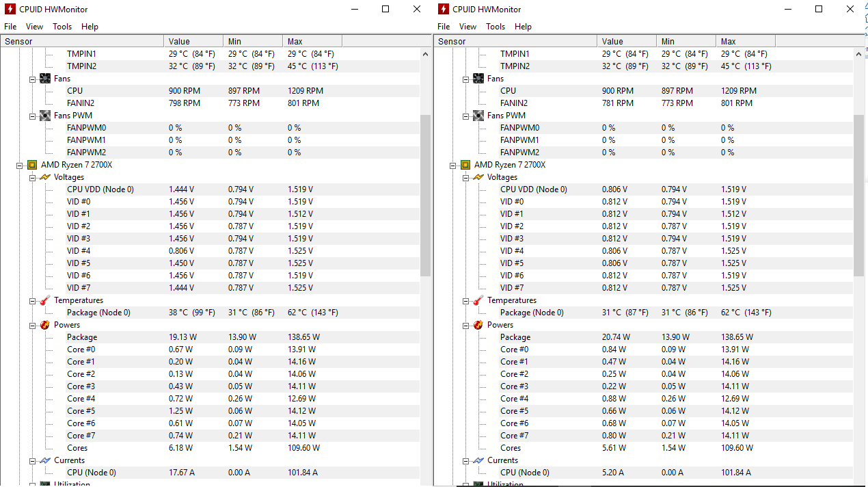
Task: Collapse AMD Ryzen 7 2700X node, left window
Action: (20, 166)
